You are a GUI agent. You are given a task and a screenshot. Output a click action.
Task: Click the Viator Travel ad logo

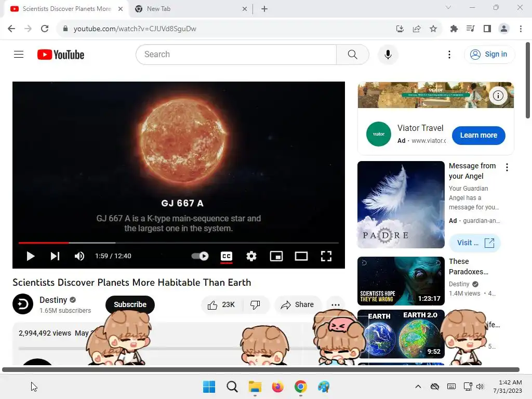[x=379, y=134]
